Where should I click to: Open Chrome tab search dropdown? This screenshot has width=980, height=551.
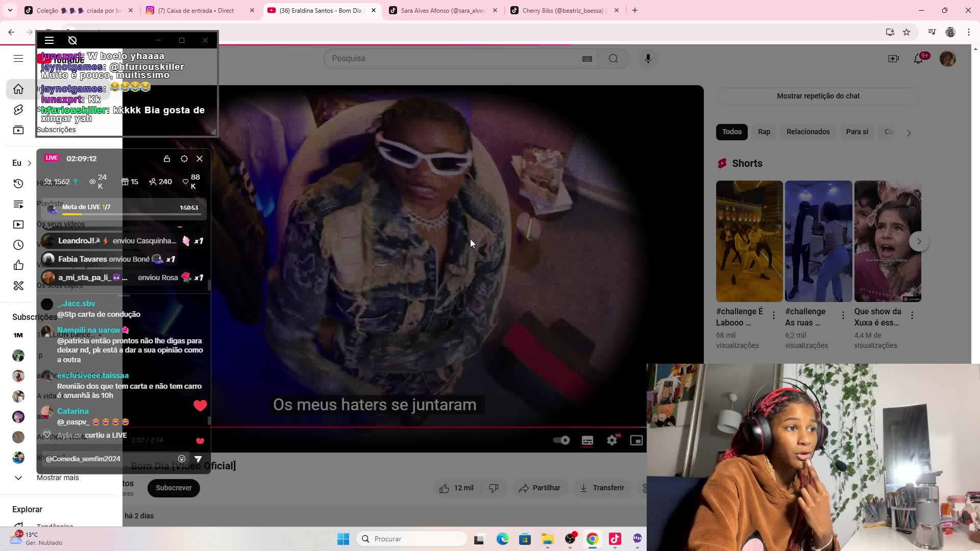point(10,10)
